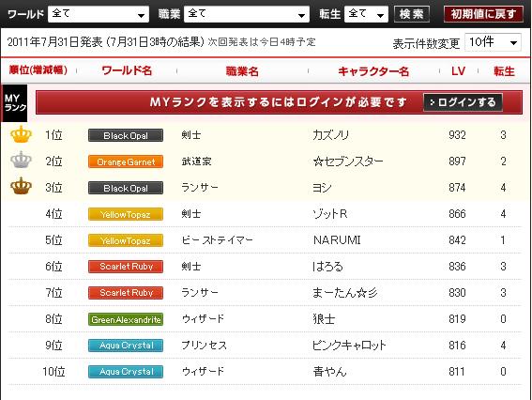The width and height of the screenshot is (532, 400).
Task: Open the 表示件数変更 10件 dropdown
Action: click(493, 42)
